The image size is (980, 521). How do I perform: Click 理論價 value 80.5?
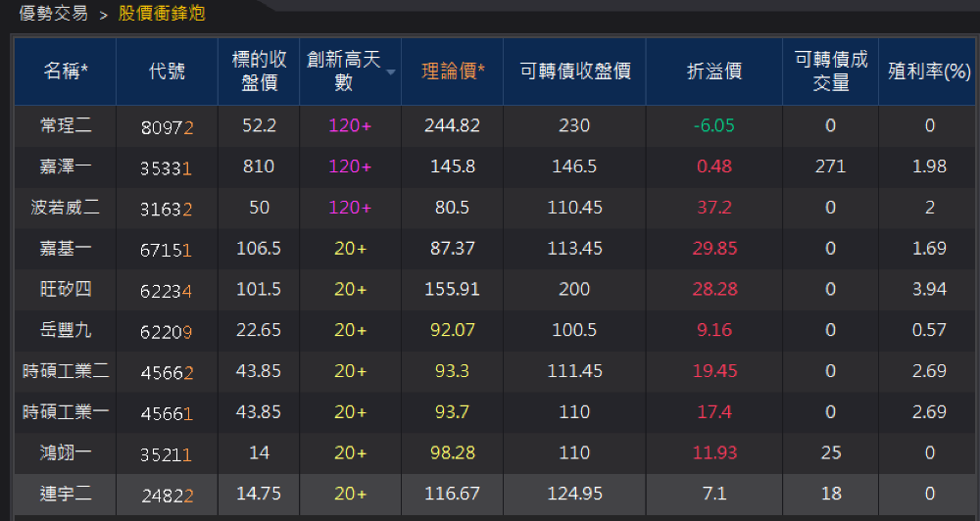coord(453,208)
